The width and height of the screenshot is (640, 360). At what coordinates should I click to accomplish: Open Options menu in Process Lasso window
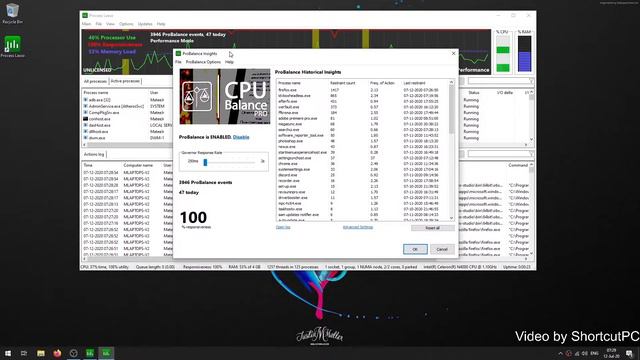point(126,24)
